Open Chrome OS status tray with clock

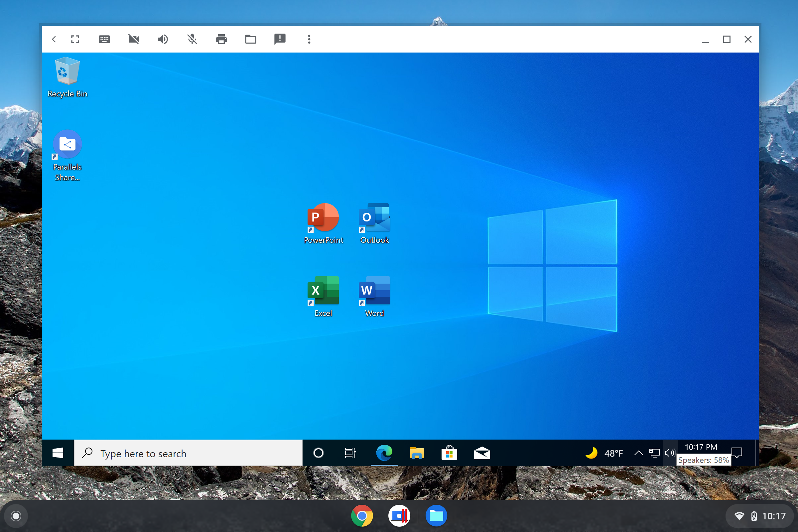point(760,516)
